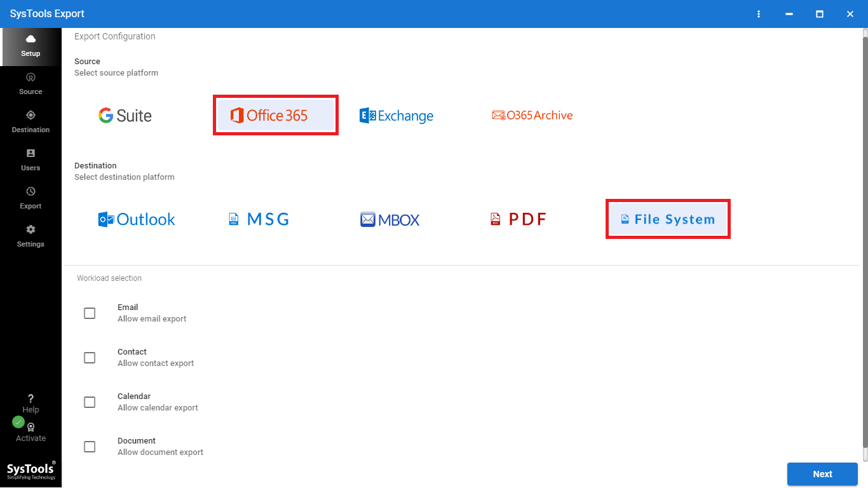Open Settings in the sidebar

coord(31,236)
